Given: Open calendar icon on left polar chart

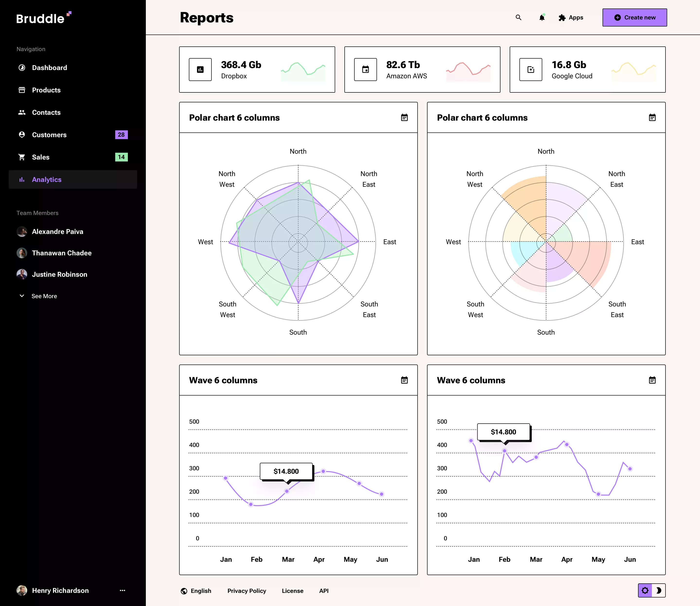Looking at the screenshot, I should click(404, 118).
